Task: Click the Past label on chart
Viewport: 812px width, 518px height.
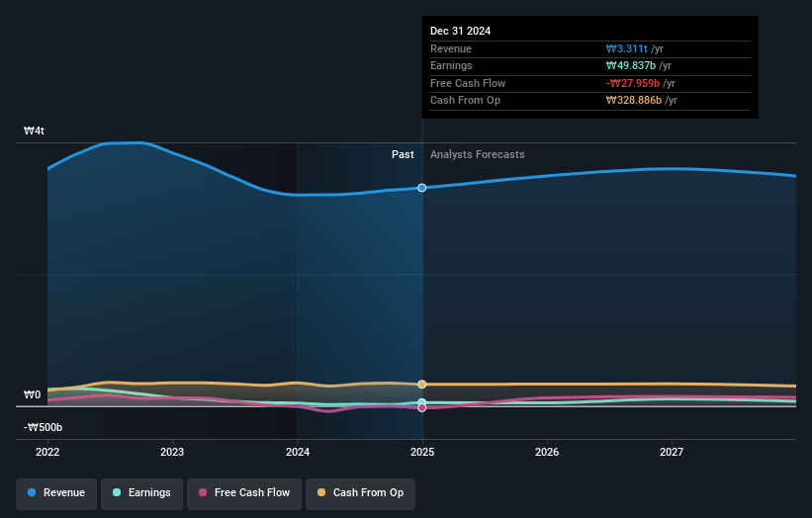Action: pos(403,154)
